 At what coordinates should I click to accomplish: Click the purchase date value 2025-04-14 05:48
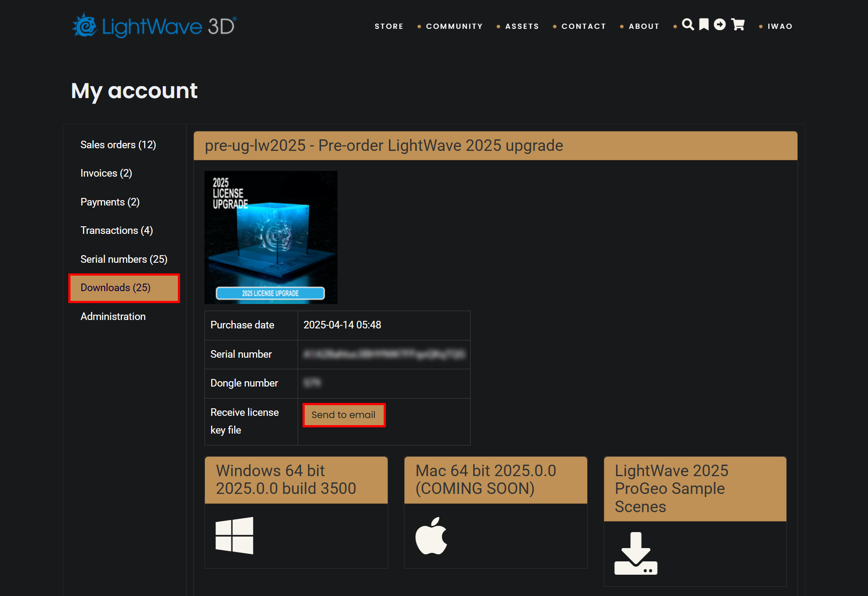342,325
